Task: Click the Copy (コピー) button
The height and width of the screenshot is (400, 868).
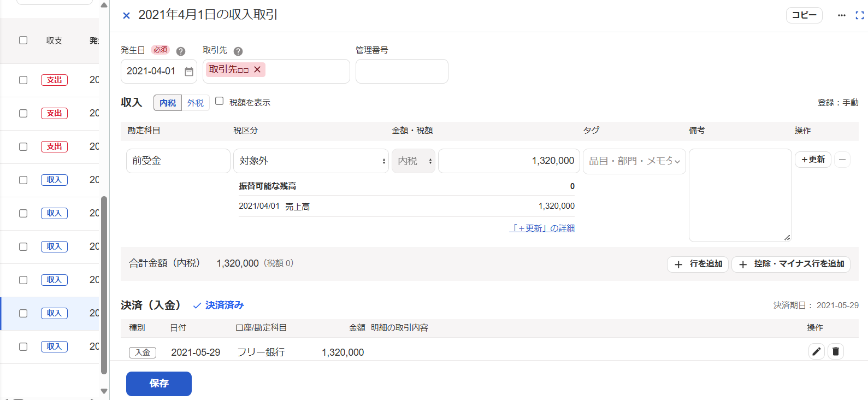Action: click(x=804, y=15)
